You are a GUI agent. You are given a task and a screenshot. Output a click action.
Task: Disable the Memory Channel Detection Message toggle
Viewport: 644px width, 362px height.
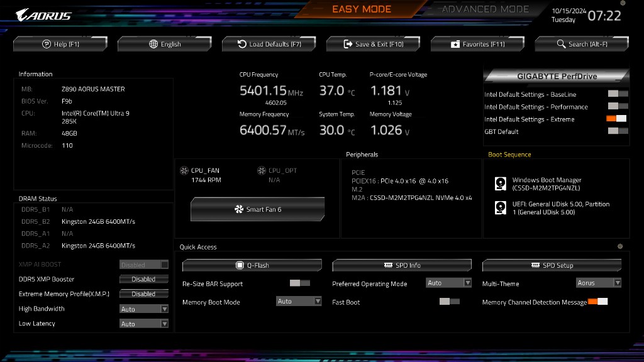click(597, 302)
